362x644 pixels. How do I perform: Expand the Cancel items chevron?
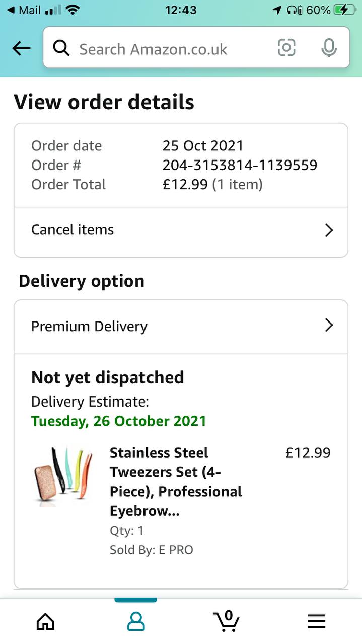click(329, 230)
